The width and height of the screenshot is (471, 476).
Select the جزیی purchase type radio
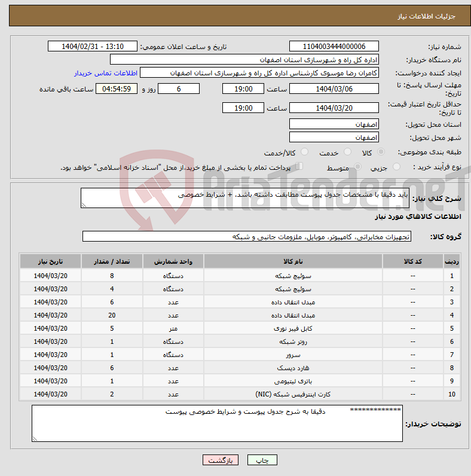pyautogui.click(x=396, y=166)
